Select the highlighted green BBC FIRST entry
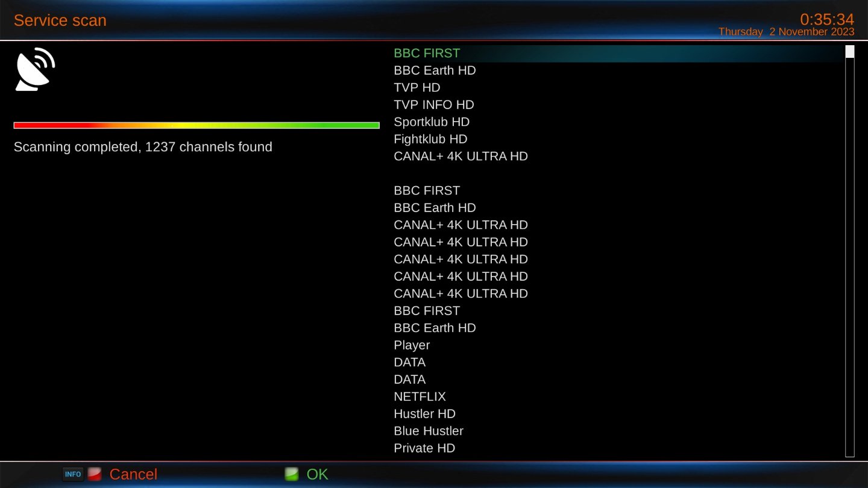This screenshot has height=488, width=868. click(x=618, y=53)
